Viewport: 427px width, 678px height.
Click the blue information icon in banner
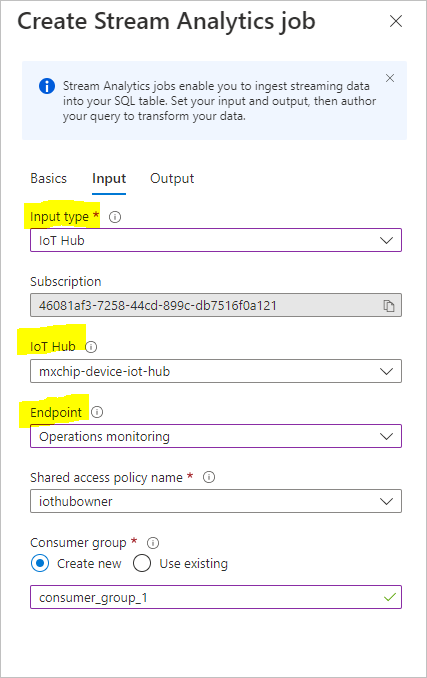point(47,86)
